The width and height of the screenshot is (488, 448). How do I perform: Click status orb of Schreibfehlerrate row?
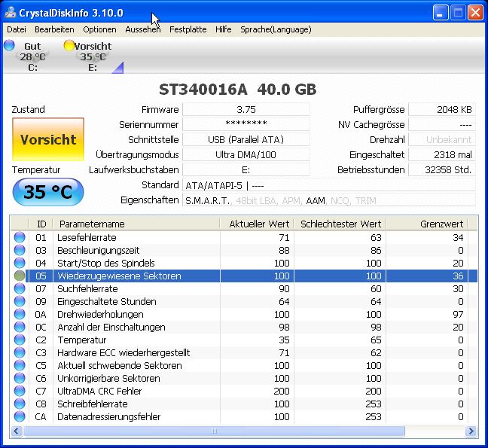click(20, 404)
